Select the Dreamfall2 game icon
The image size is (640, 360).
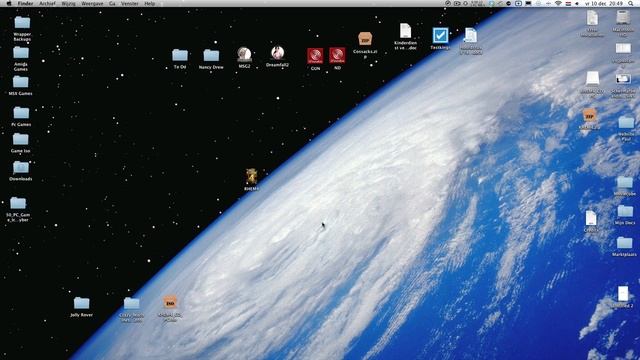[278, 53]
